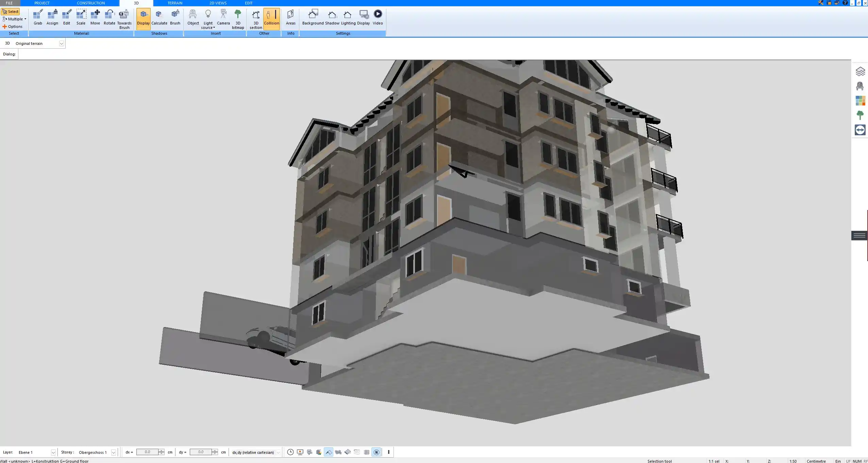
Task: Open the furniture chair icon in right sidebar
Action: click(x=860, y=86)
